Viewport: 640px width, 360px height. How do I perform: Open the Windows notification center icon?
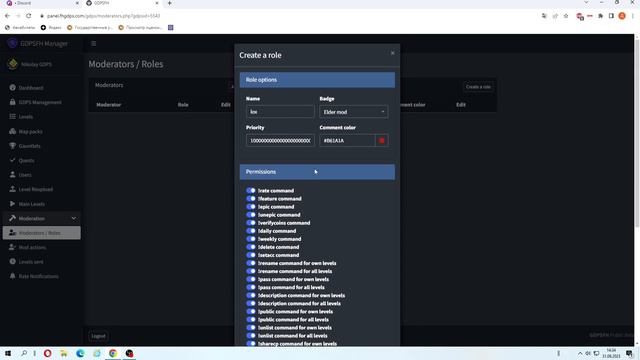[x=629, y=353]
